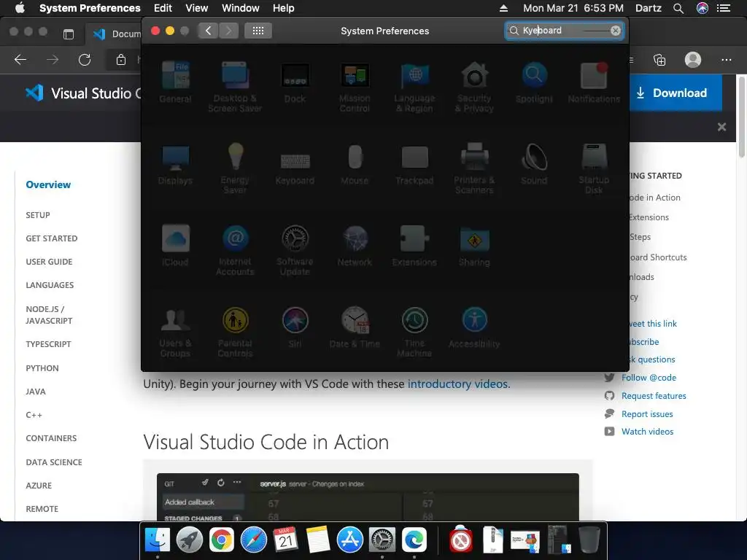Go back in System Preferences

click(208, 31)
